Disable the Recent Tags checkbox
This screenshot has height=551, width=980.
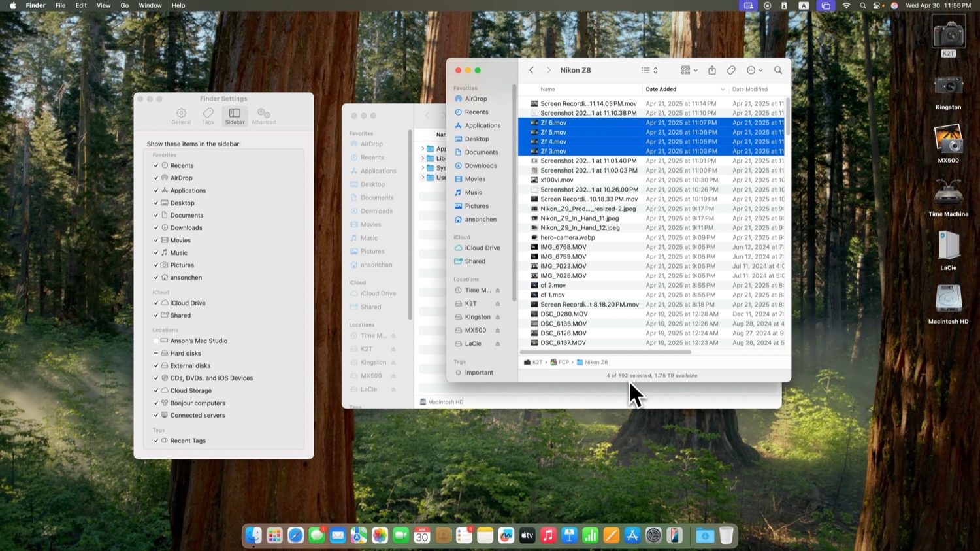[156, 441]
